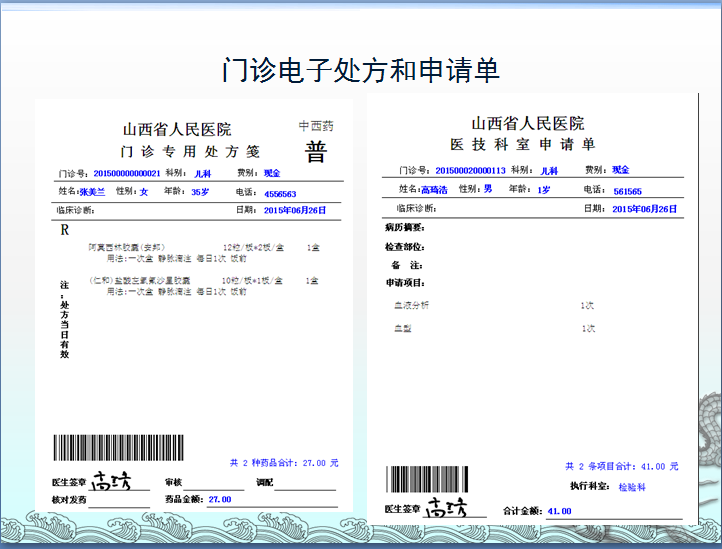The height and width of the screenshot is (549, 722).
Task: Click the total amount 41.00 field
Action: [559, 511]
